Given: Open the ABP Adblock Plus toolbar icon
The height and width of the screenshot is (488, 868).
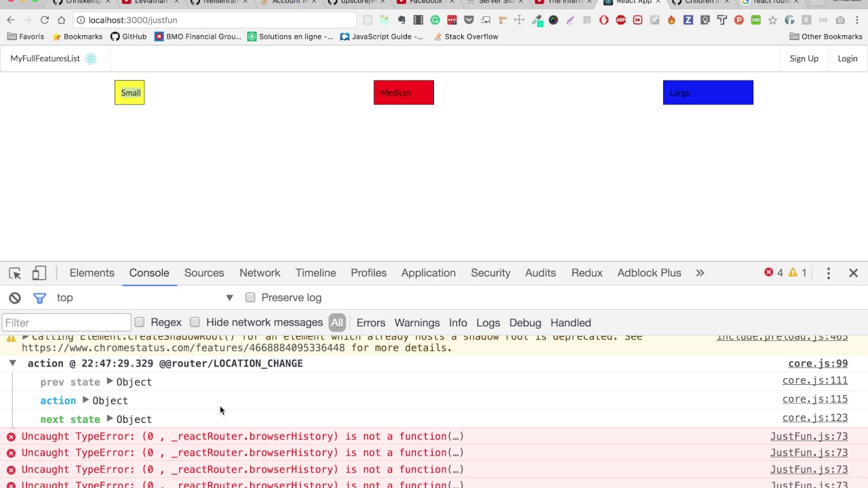Looking at the screenshot, I should click(x=620, y=20).
